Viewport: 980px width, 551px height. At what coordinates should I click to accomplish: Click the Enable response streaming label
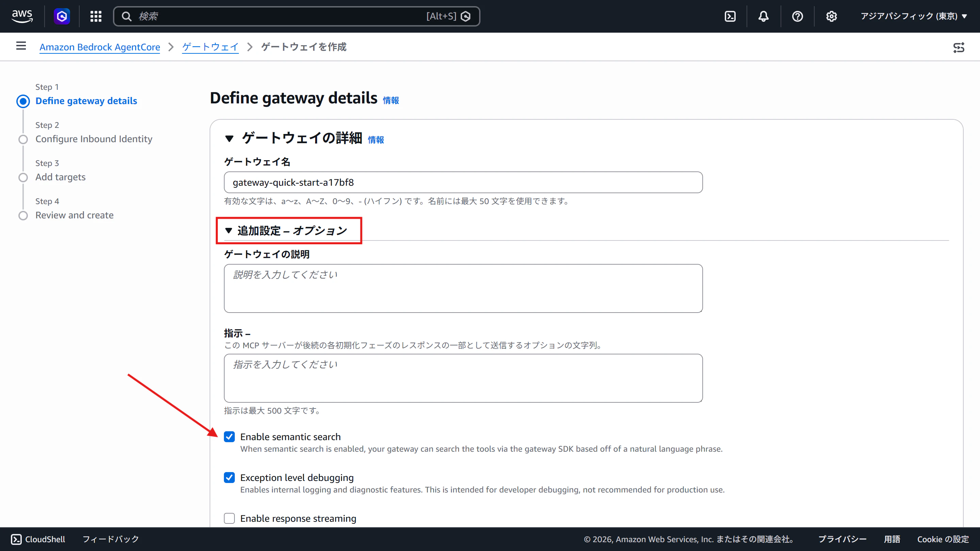coord(298,518)
